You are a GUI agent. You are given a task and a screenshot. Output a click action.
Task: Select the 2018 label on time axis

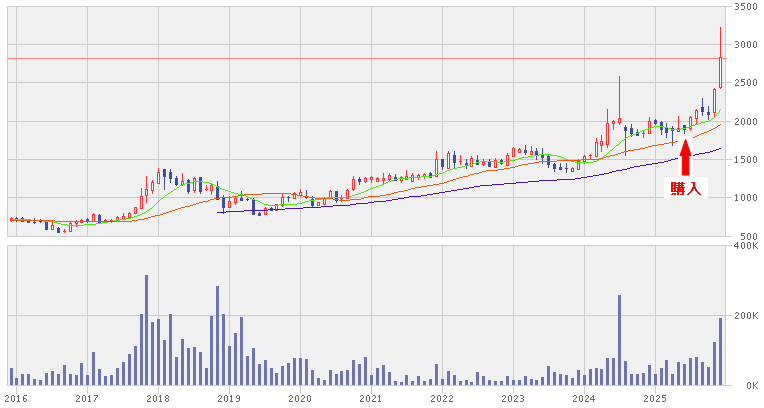tap(158, 398)
